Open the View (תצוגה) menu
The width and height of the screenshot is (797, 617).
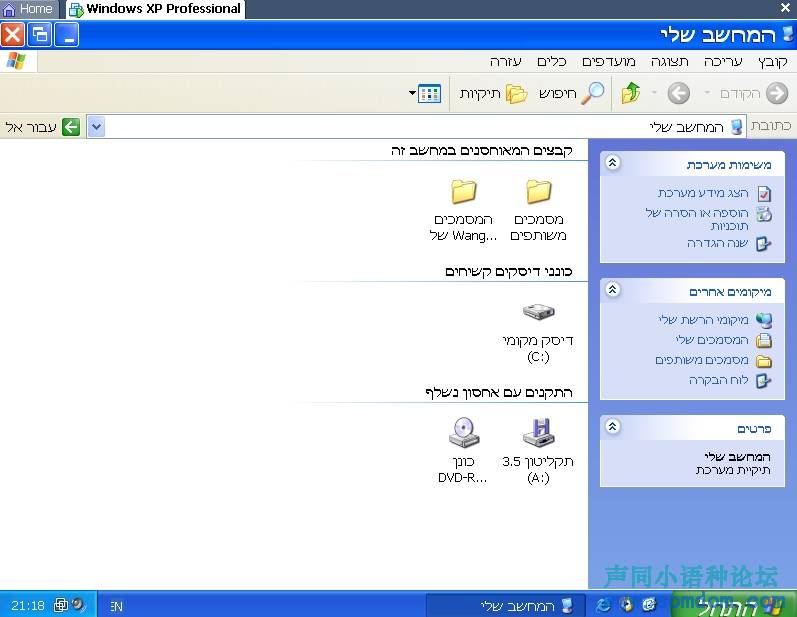pos(669,62)
